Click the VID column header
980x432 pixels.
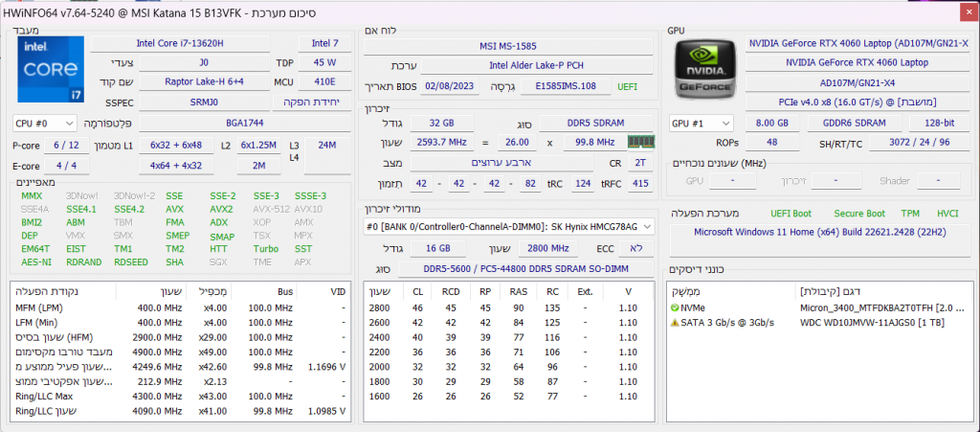tap(322, 291)
